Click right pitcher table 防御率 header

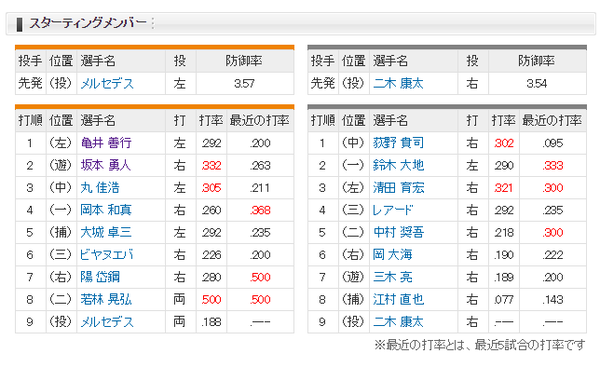(536, 61)
